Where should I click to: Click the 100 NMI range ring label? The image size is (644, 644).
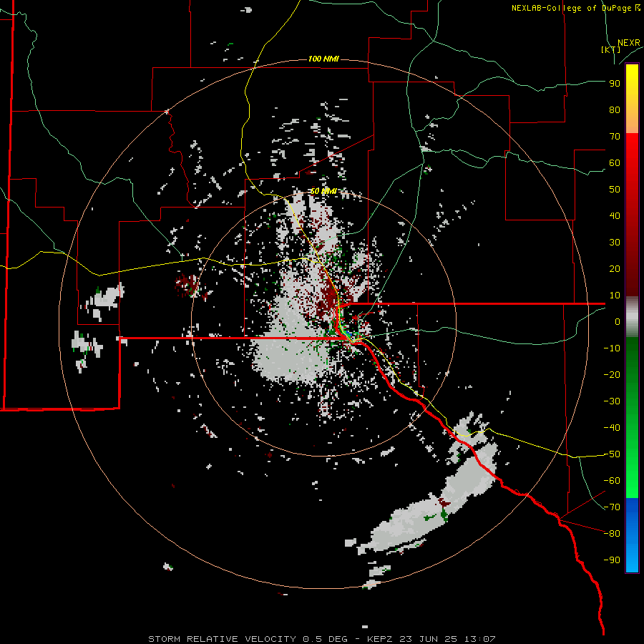point(323,59)
